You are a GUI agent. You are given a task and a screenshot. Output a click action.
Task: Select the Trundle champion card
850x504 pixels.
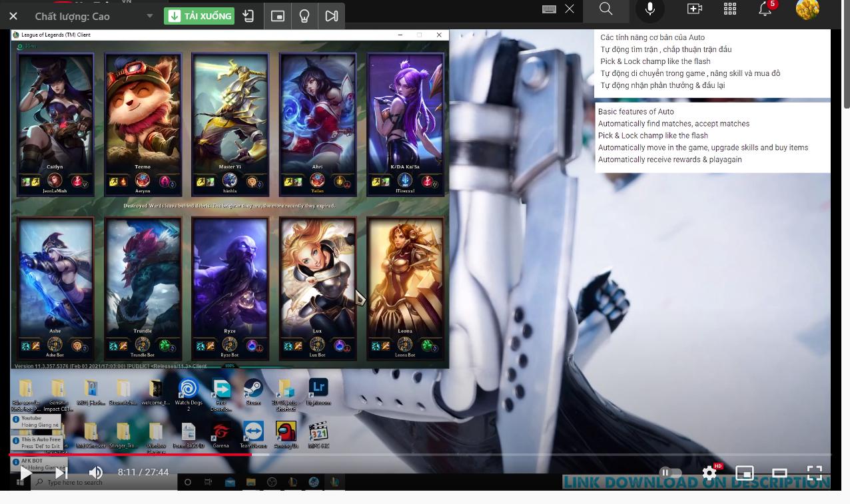coord(143,288)
